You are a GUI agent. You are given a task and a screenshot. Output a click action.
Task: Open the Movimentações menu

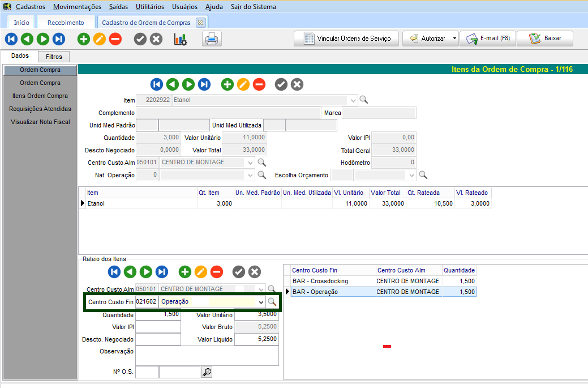click(x=78, y=7)
